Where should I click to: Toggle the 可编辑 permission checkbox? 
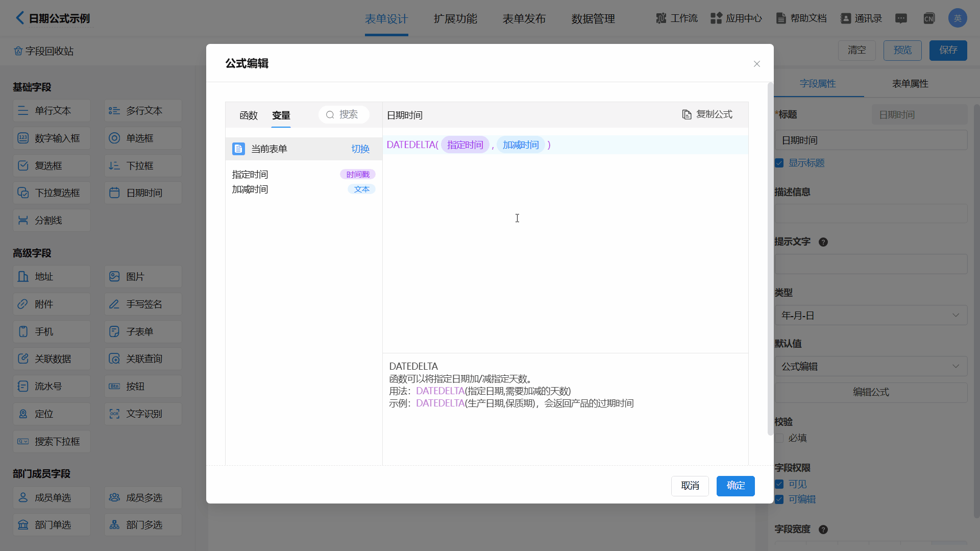click(779, 499)
